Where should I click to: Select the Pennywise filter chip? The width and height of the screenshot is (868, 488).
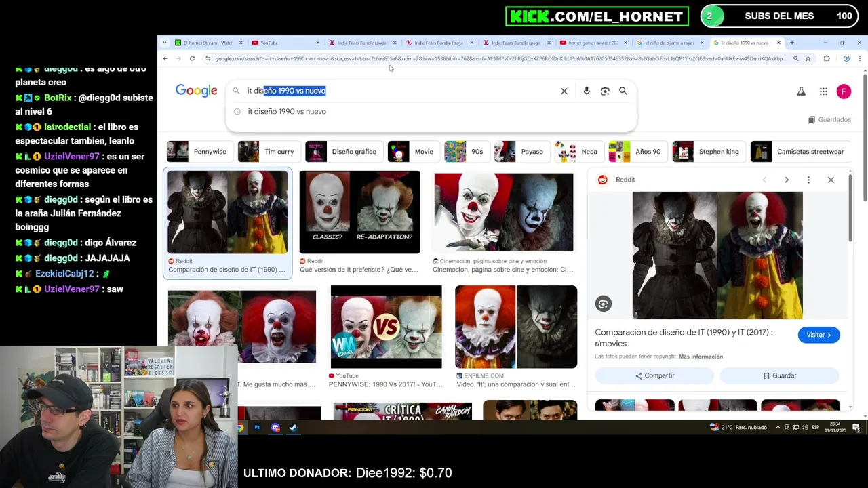coord(199,152)
